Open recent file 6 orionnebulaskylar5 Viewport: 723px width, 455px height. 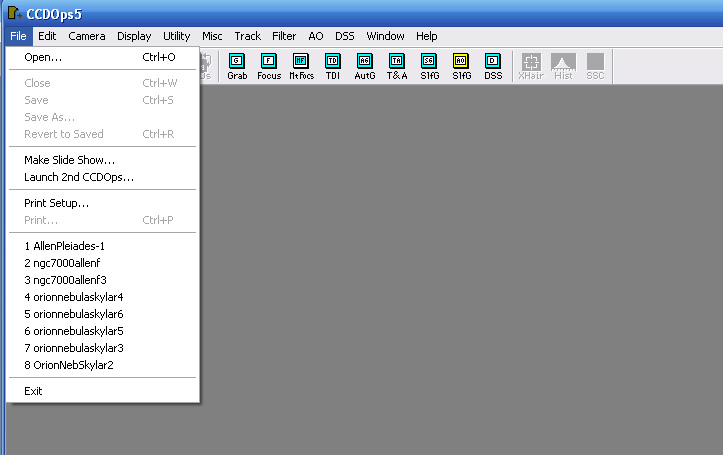pyautogui.click(x=103, y=331)
